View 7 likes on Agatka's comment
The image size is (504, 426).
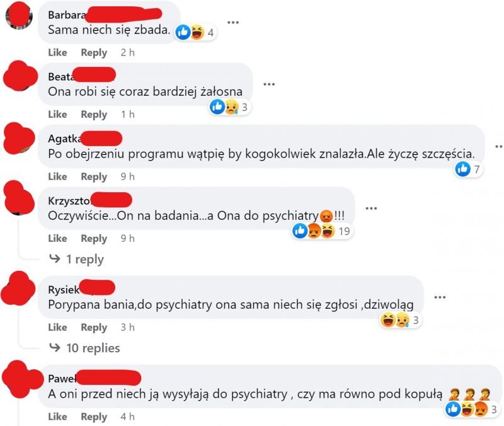[x=468, y=169]
